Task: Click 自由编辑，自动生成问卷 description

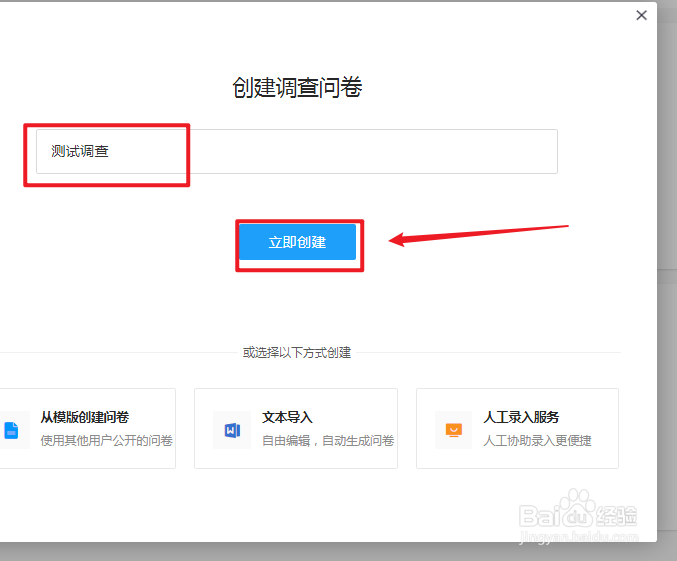Action: [x=328, y=441]
